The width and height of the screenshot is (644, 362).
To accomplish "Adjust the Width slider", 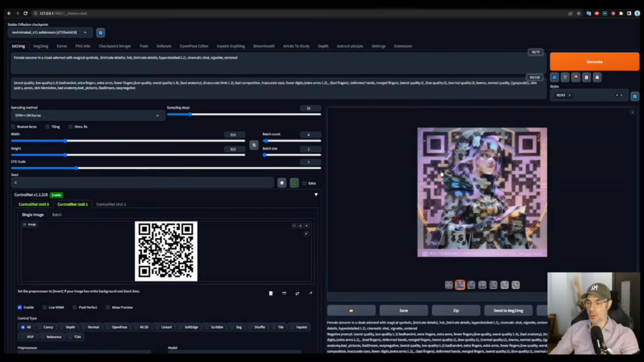I will click(x=128, y=141).
